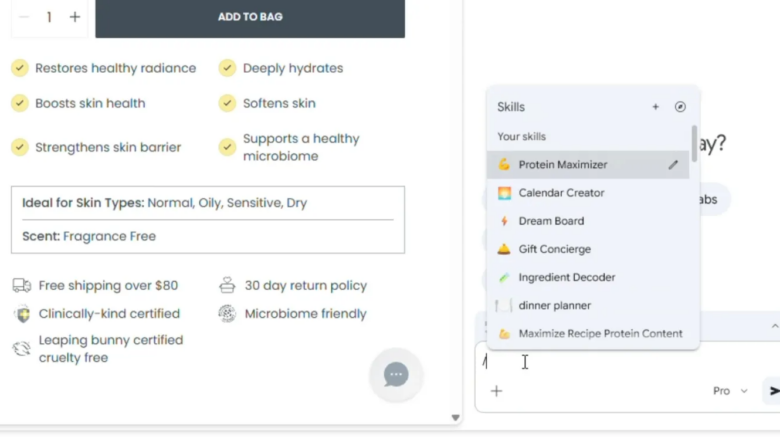Click the 'Clinically-kind certified' text
Viewport: 780px width, 440px height.
[109, 314]
